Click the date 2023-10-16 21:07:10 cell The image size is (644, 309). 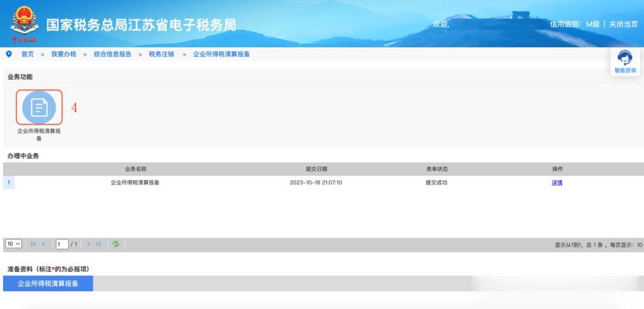[x=316, y=183]
